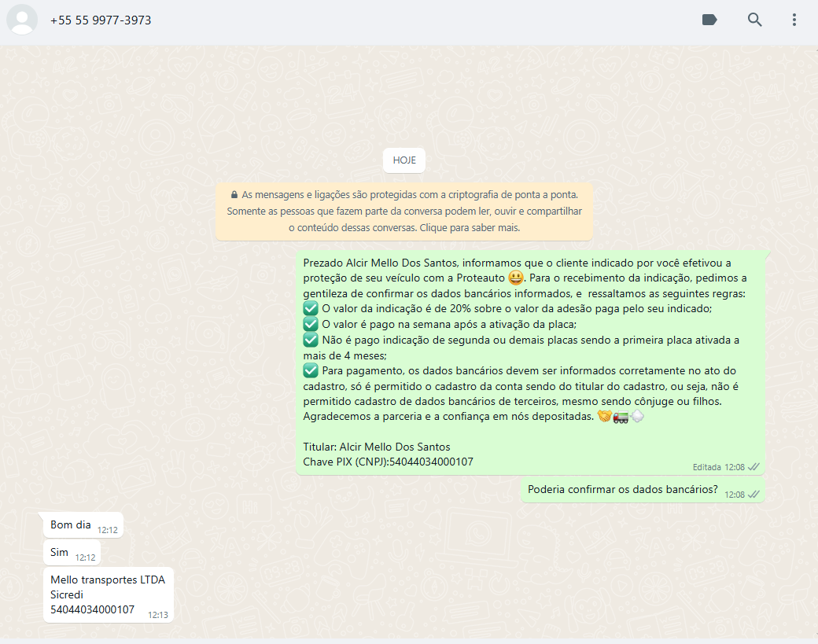Click the smiley emoji after Proteauto
This screenshot has height=644, width=818.
point(516,278)
